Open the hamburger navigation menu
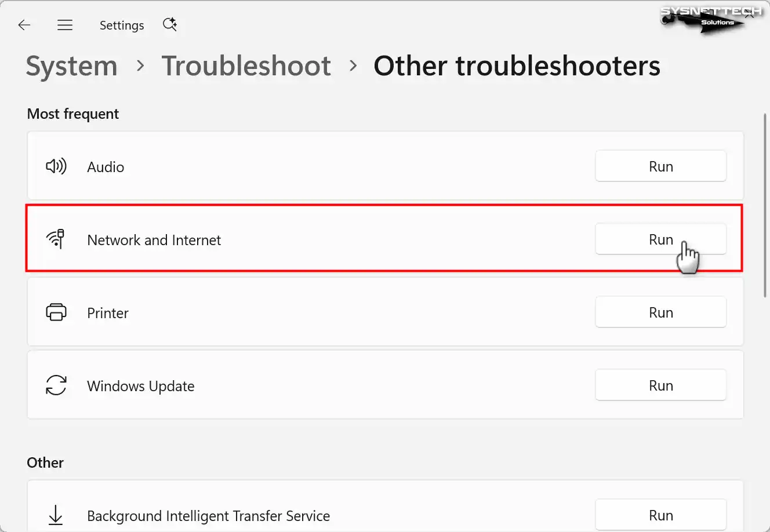This screenshot has width=770, height=532. coord(65,25)
